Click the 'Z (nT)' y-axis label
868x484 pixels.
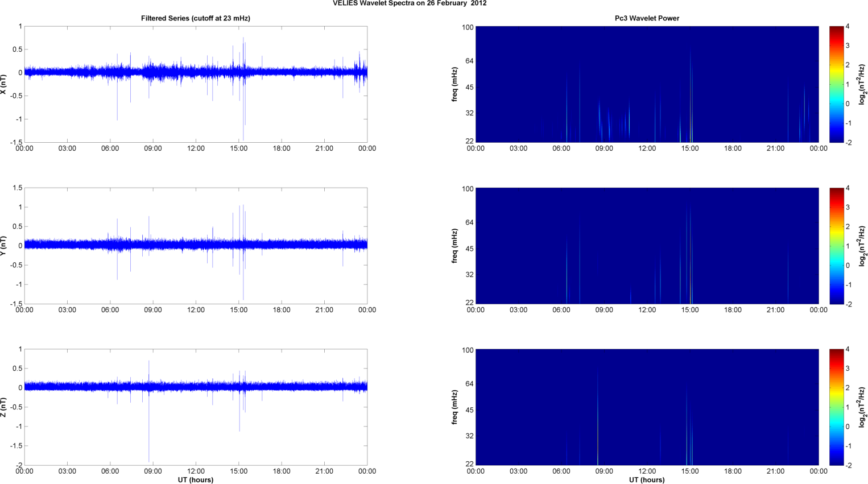(4, 407)
